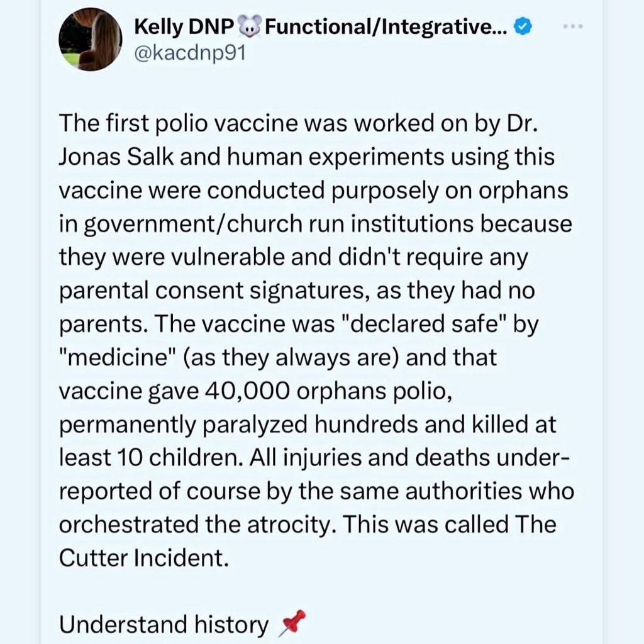Click the phrase "Cutter Incident."
Viewport: 644px width, 644px height.
pos(143,558)
